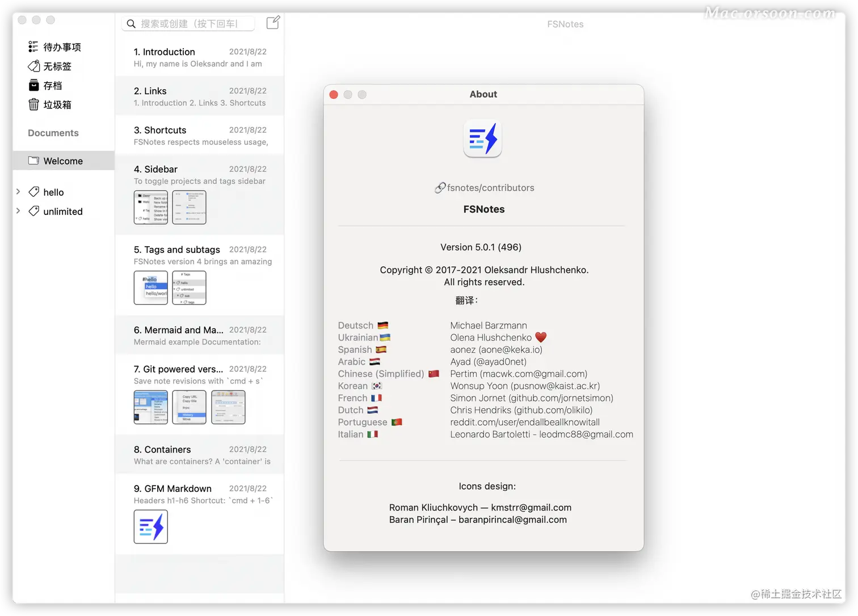This screenshot has height=616, width=858.
Task: Click the Copy URL thumbnail in Git note
Action: point(189,407)
